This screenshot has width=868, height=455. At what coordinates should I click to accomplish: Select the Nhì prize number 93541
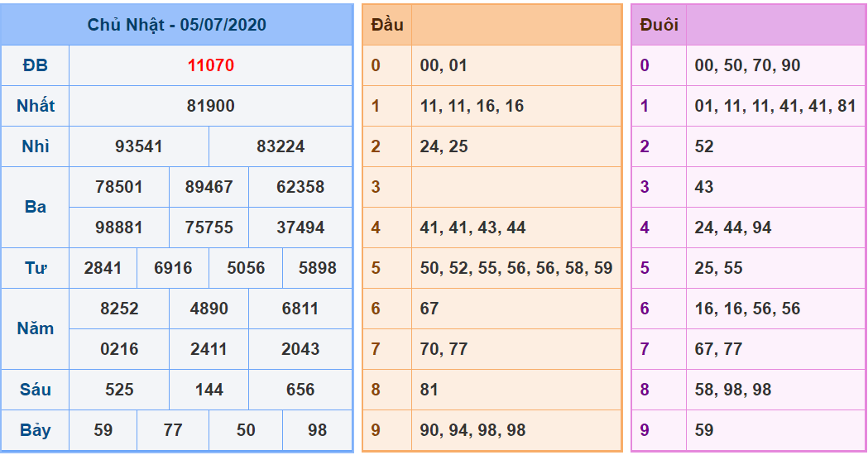point(138,146)
